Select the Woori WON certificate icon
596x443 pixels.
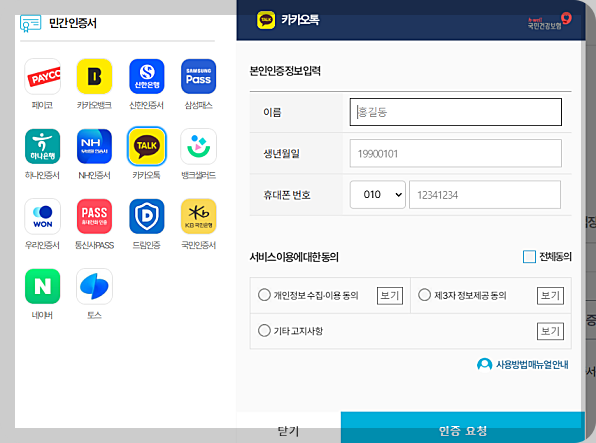[x=43, y=216]
